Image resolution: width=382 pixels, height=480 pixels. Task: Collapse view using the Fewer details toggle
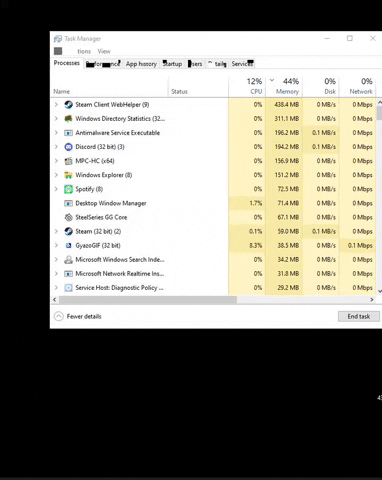click(x=78, y=316)
